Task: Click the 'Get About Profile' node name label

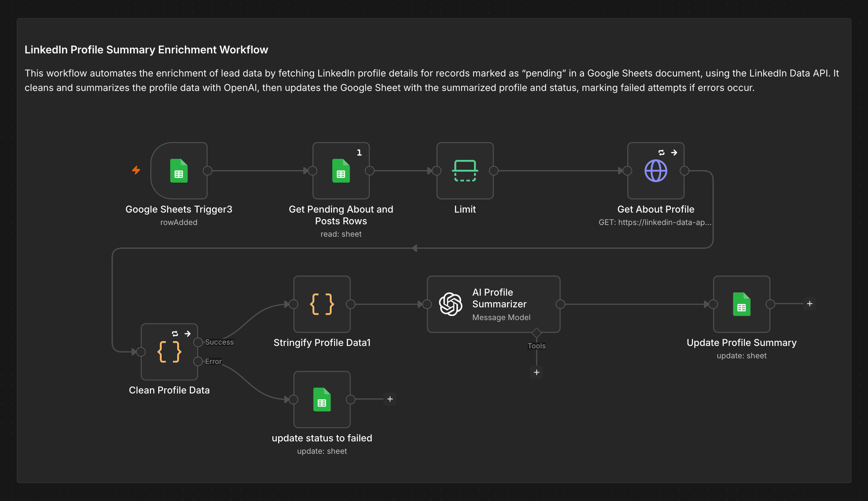Action: [x=656, y=209]
